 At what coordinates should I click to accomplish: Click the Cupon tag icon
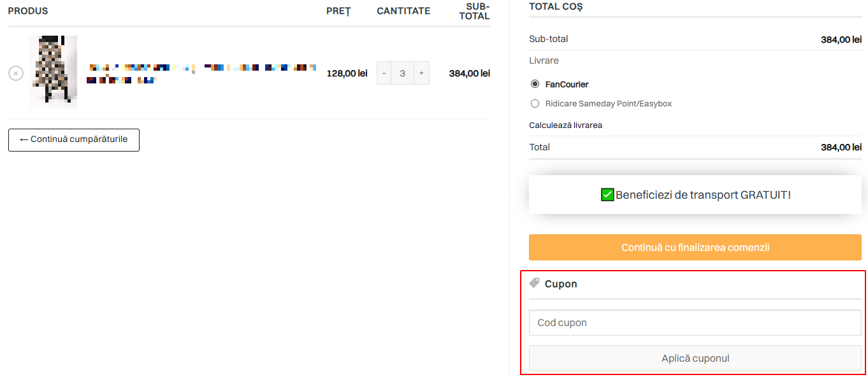click(x=535, y=283)
